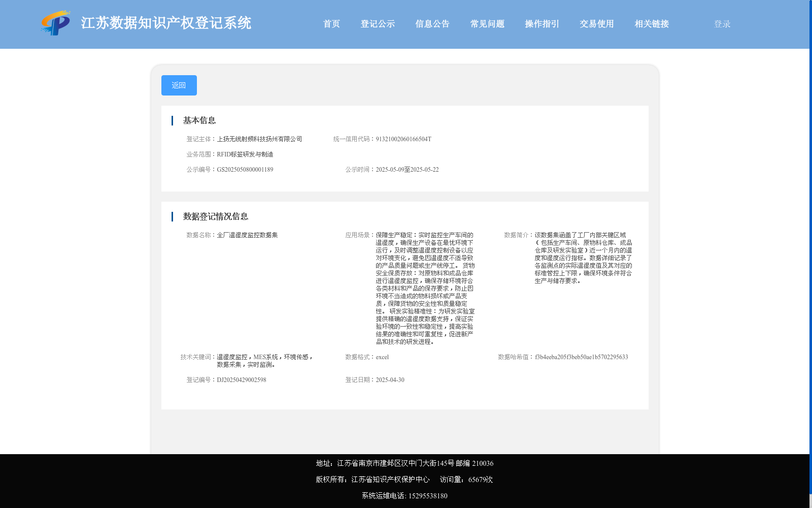Viewport: 812px width, 508px height.
Task: Click business scope RFID标签研发与制造
Action: [x=245, y=154]
